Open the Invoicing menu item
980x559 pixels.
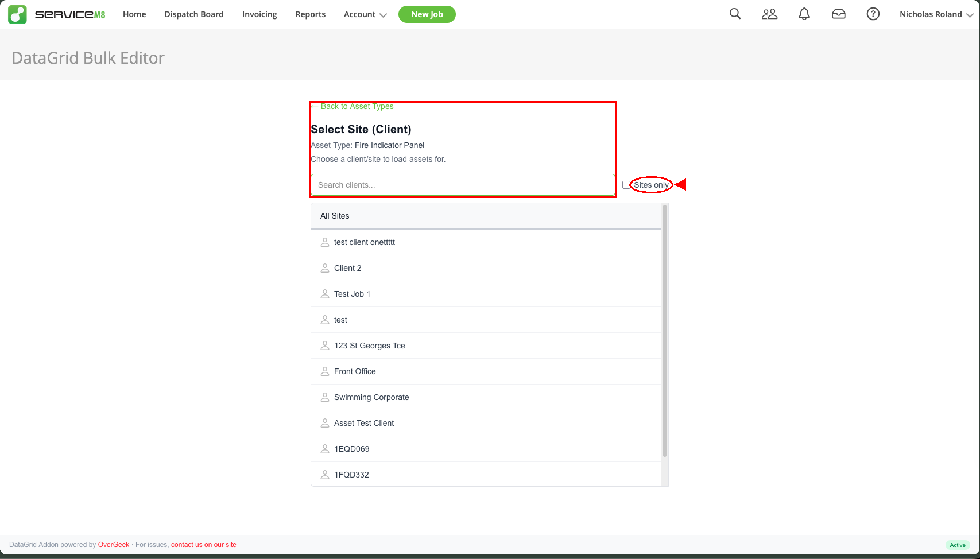tap(259, 14)
